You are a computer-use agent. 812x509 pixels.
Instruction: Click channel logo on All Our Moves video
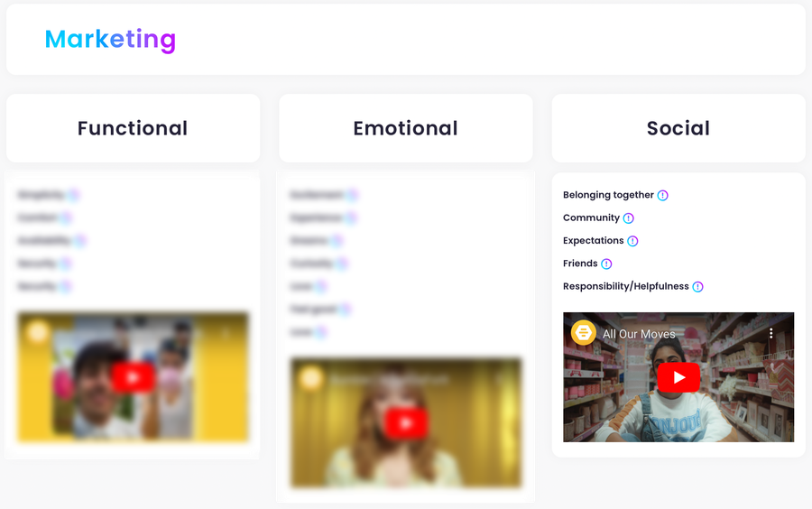[583, 333]
